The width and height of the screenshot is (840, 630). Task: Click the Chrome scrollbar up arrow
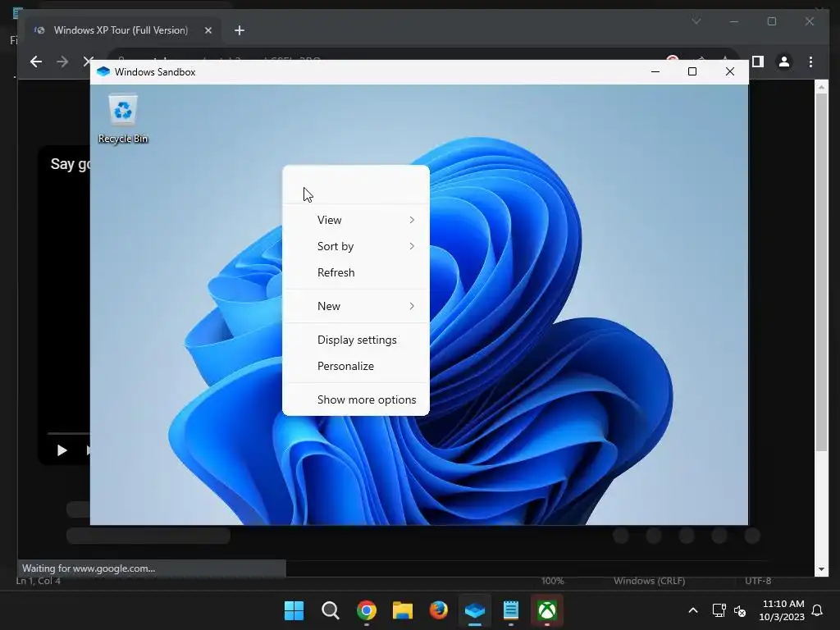pos(821,86)
